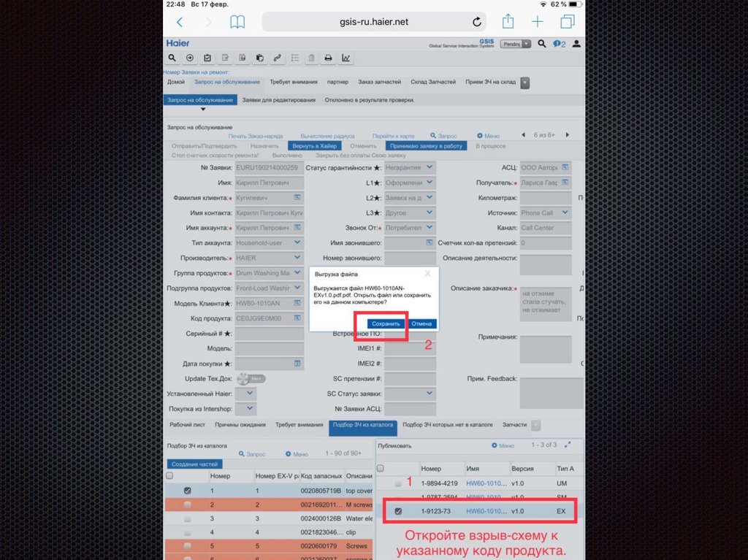Go back using Safari's back arrow
This screenshot has height=560, width=748.
click(x=180, y=22)
